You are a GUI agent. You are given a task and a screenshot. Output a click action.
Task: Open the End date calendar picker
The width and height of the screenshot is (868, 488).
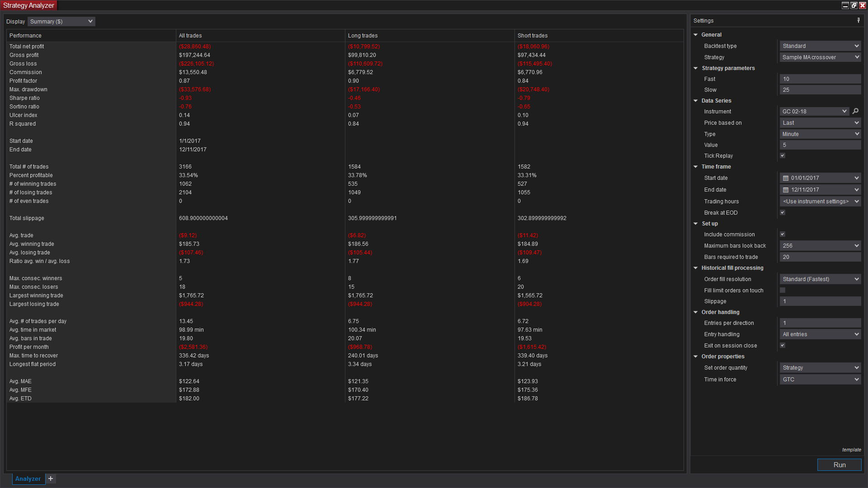click(786, 190)
